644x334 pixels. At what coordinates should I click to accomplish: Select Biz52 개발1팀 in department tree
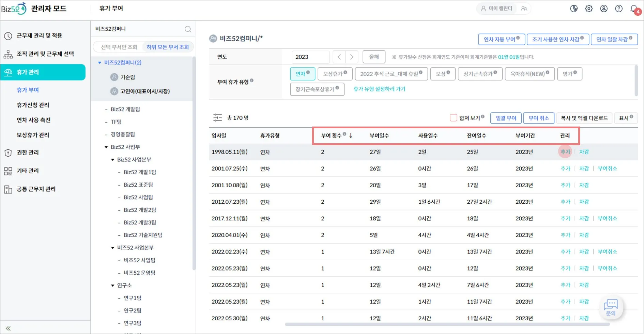[140, 172]
